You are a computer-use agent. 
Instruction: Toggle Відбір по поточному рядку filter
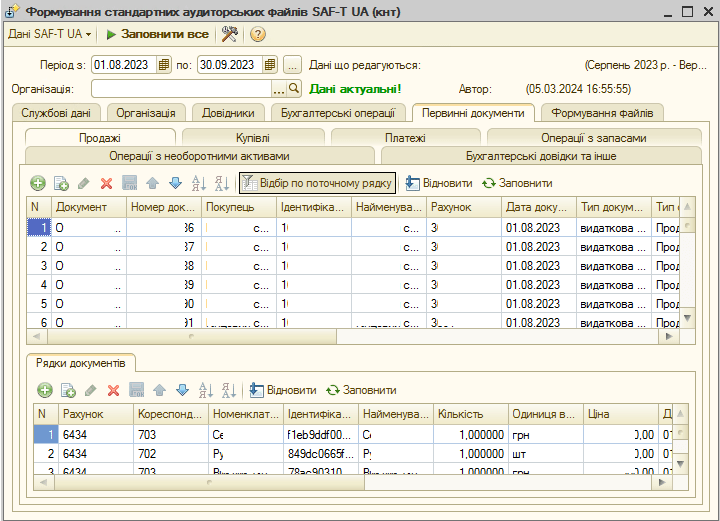click(317, 183)
